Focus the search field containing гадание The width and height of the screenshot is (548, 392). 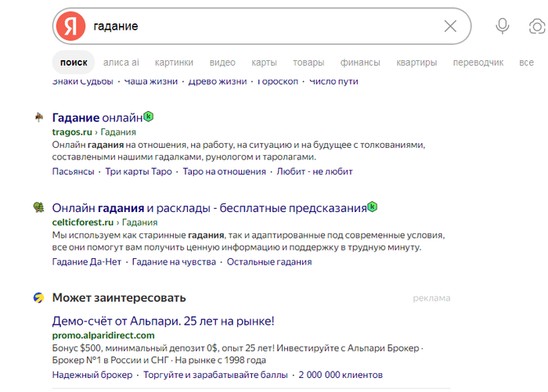[x=262, y=26]
